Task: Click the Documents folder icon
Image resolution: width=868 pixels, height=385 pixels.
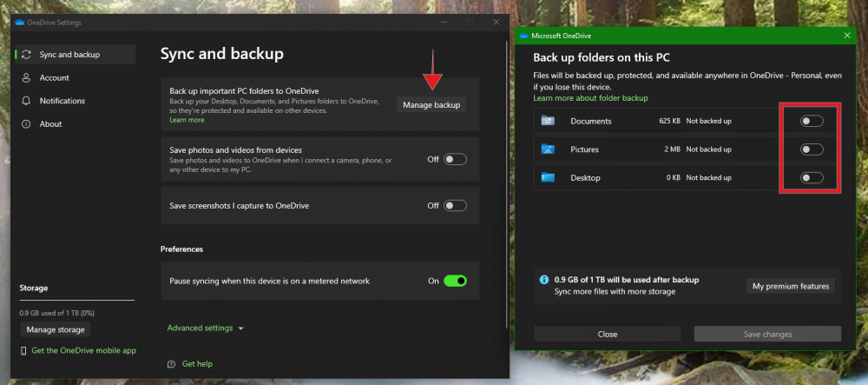Action: point(547,121)
